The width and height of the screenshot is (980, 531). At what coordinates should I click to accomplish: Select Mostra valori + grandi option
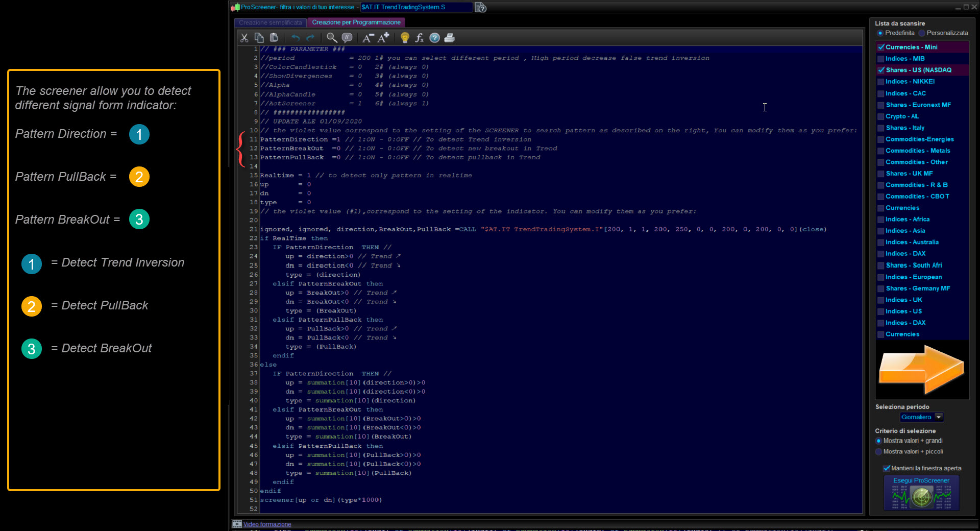(x=878, y=441)
